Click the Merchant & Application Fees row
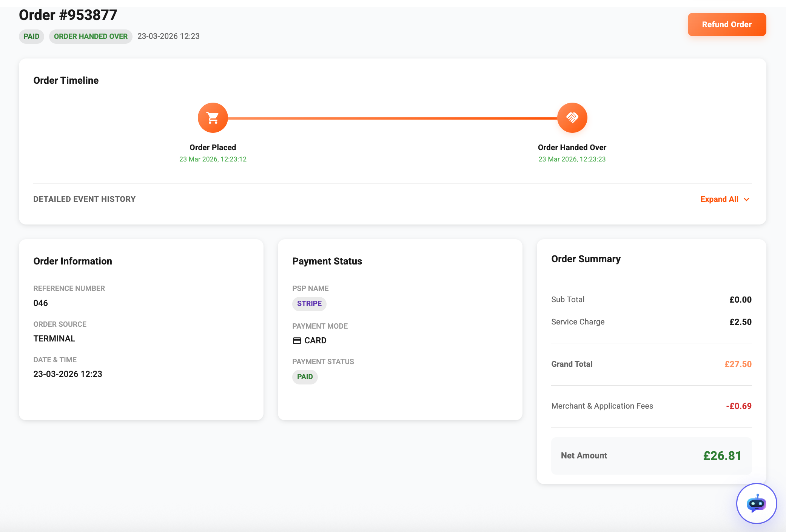The height and width of the screenshot is (532, 786). pos(651,406)
